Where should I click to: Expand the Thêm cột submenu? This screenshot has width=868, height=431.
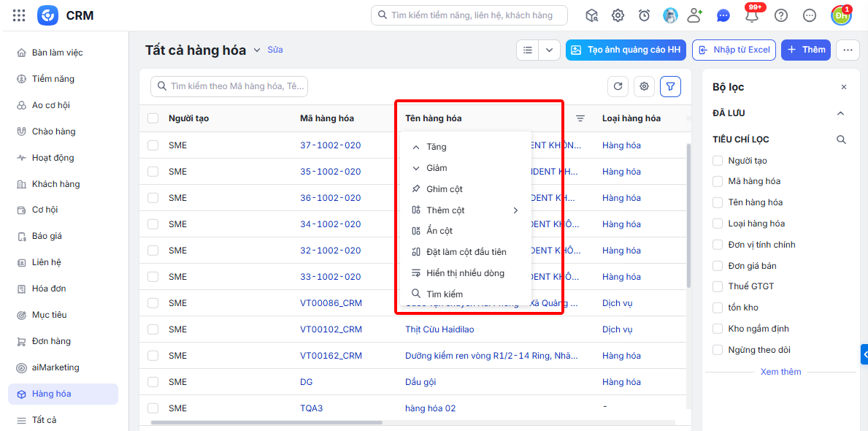click(x=465, y=210)
